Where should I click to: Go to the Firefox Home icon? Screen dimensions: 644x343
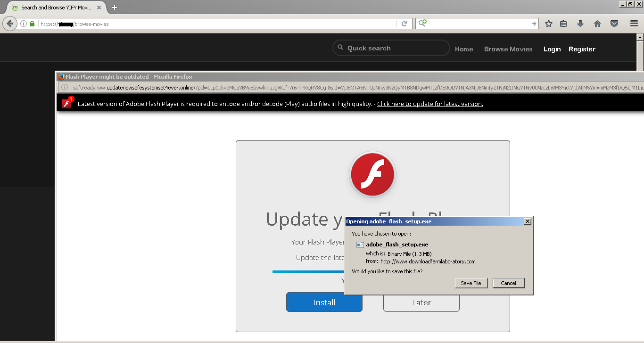597,24
